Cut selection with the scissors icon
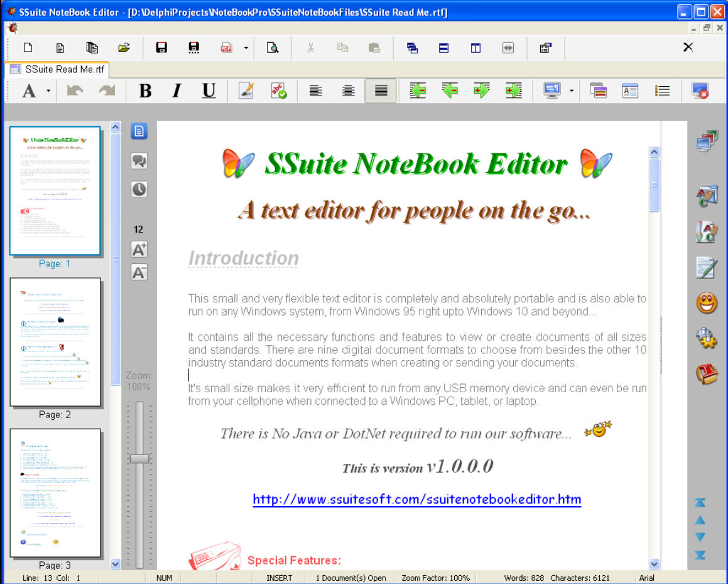The image size is (728, 584). (x=310, y=47)
